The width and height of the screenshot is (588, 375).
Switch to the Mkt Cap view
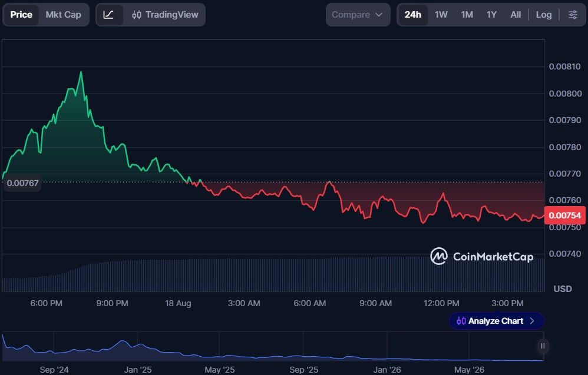click(x=64, y=15)
